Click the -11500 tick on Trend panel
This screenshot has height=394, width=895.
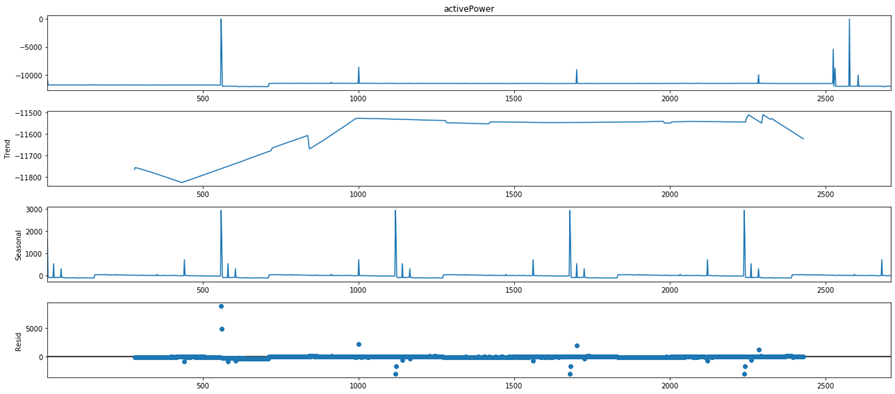pos(30,113)
